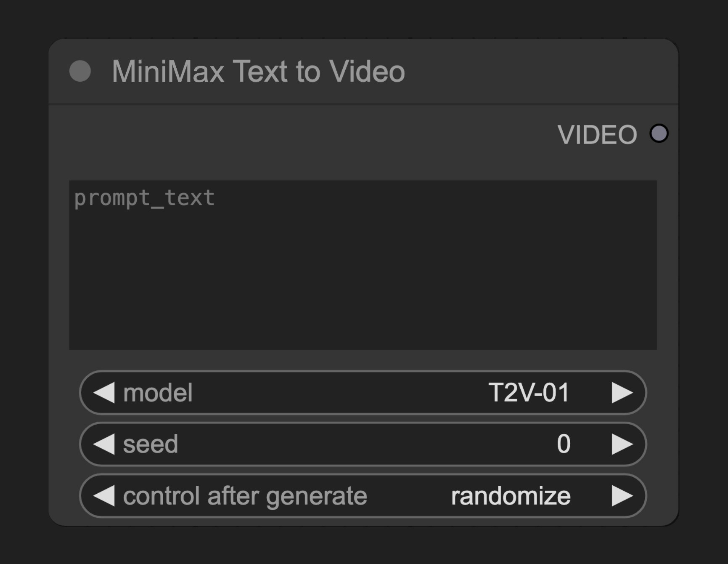Select the control after generate widget
The image size is (728, 564).
(x=362, y=496)
